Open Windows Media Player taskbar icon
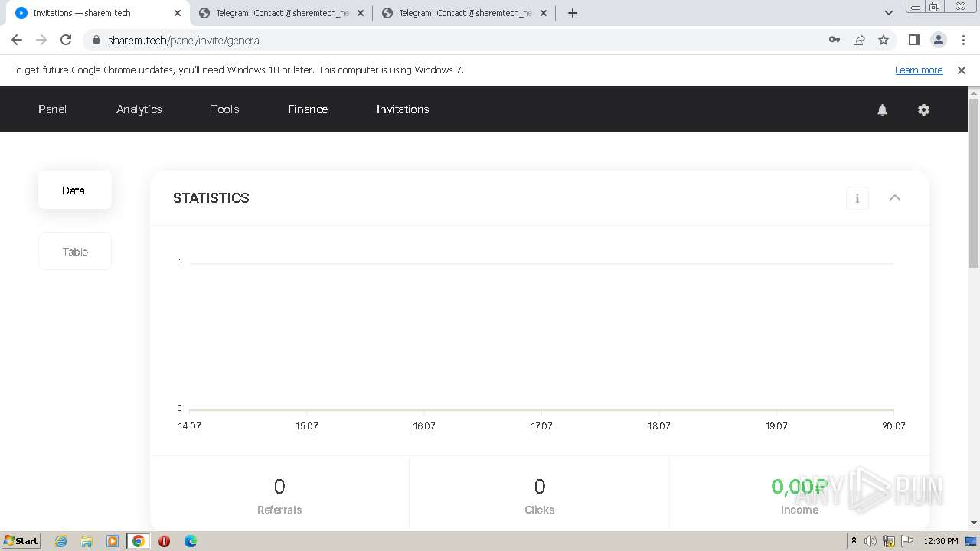The height and width of the screenshot is (551, 980). 113,541
